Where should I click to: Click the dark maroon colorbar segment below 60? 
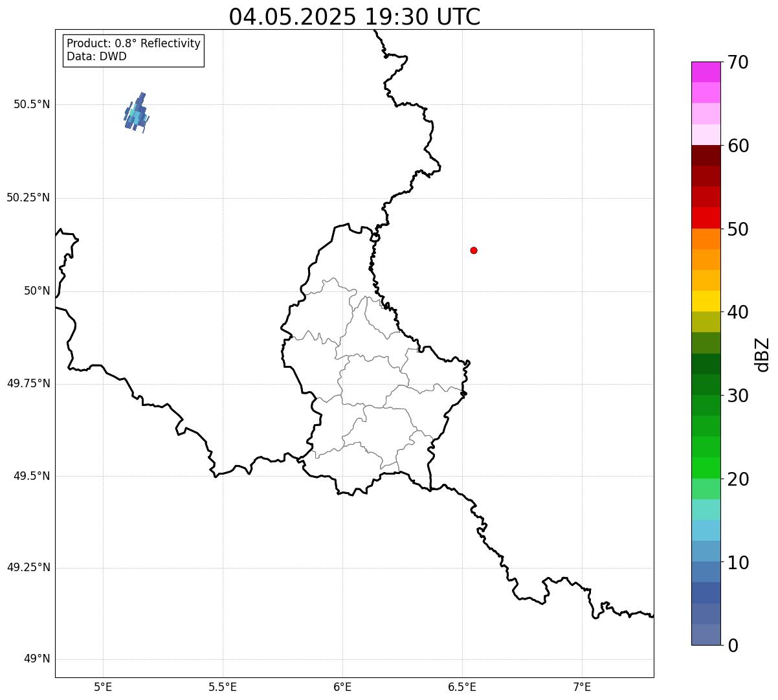(x=706, y=155)
